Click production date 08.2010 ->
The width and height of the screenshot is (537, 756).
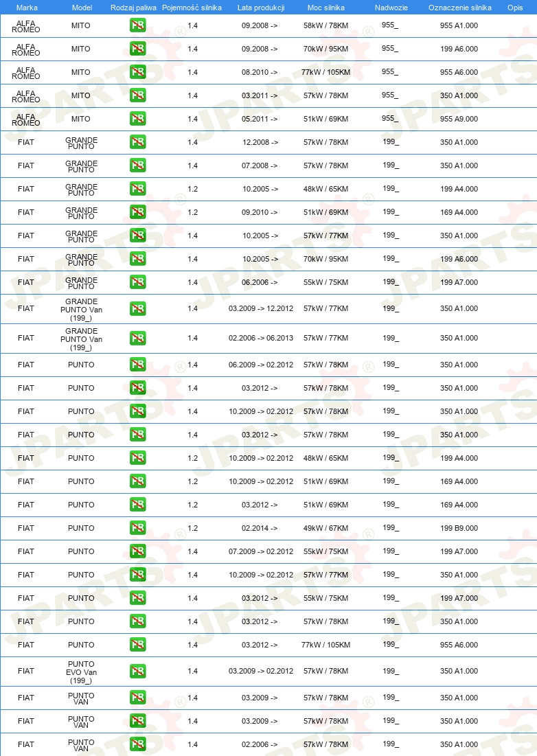(260, 72)
